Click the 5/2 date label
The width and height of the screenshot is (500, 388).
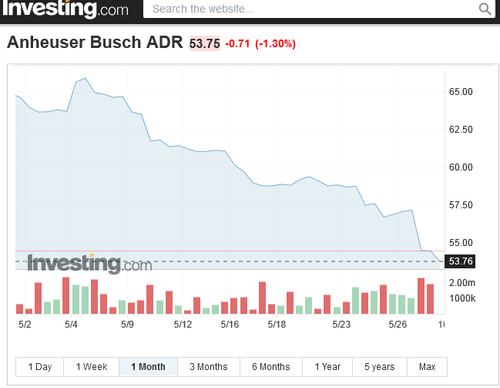coord(25,325)
